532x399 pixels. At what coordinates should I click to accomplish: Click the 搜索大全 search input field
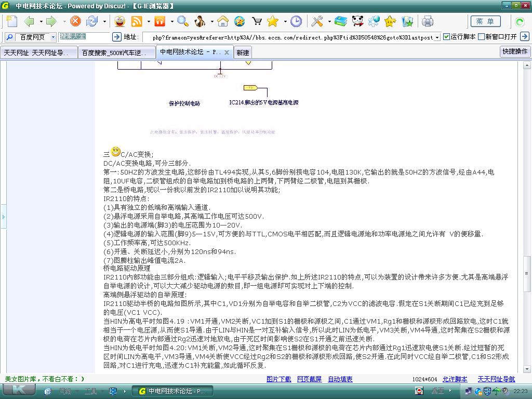[84, 36]
